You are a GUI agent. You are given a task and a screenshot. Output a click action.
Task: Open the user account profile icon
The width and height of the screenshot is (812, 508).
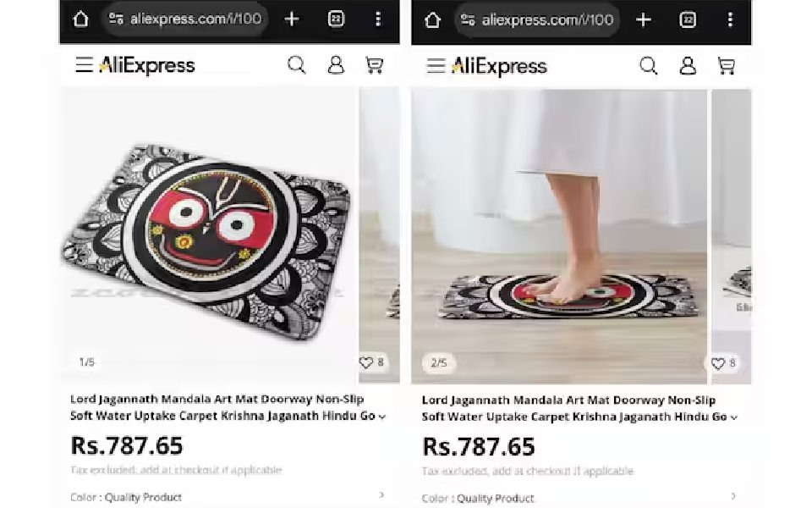[x=335, y=63]
